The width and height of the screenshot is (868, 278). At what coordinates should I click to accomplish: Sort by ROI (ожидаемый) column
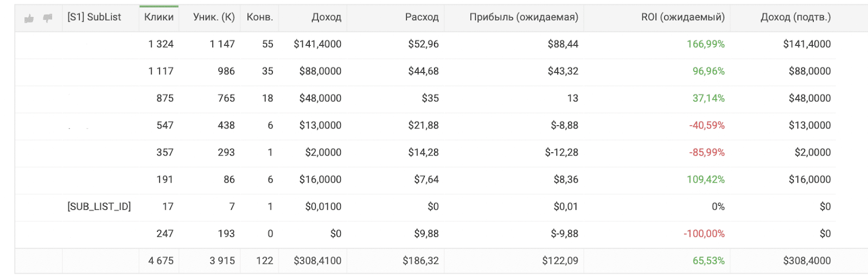(x=683, y=17)
